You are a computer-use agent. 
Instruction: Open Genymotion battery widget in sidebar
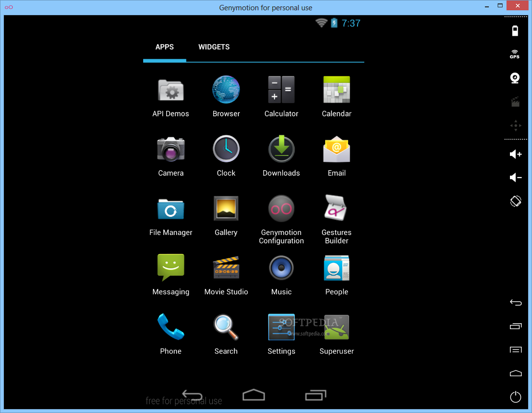point(515,30)
